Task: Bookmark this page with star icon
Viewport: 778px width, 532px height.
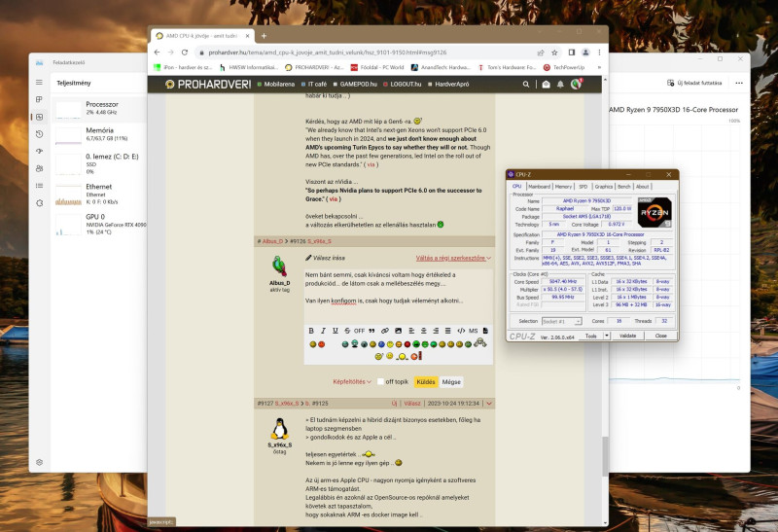Action: tap(554, 53)
